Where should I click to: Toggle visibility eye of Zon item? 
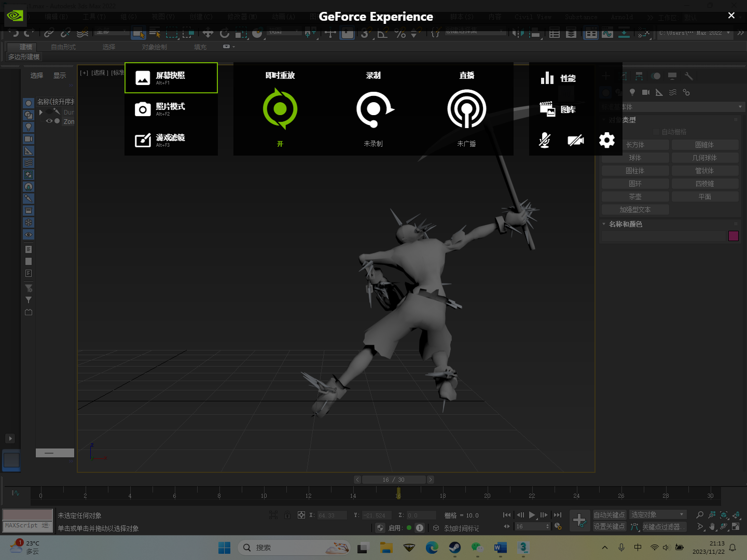tap(49, 121)
